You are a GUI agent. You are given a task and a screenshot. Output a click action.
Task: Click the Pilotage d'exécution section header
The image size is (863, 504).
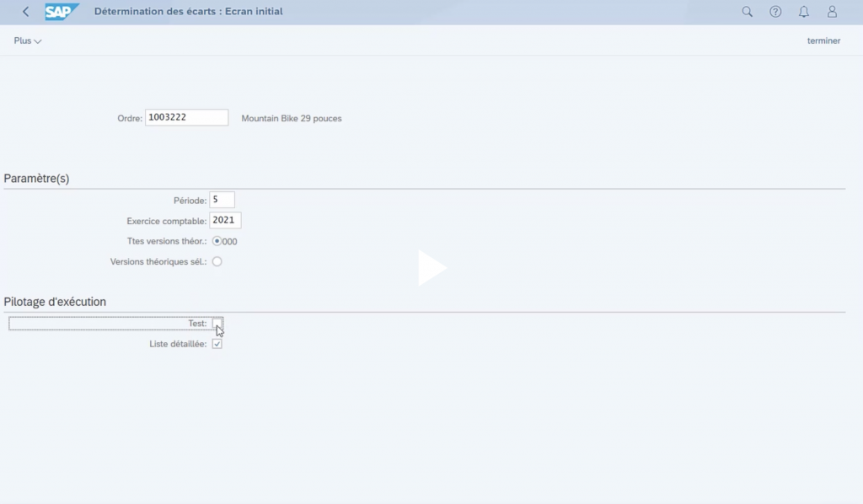(x=55, y=302)
